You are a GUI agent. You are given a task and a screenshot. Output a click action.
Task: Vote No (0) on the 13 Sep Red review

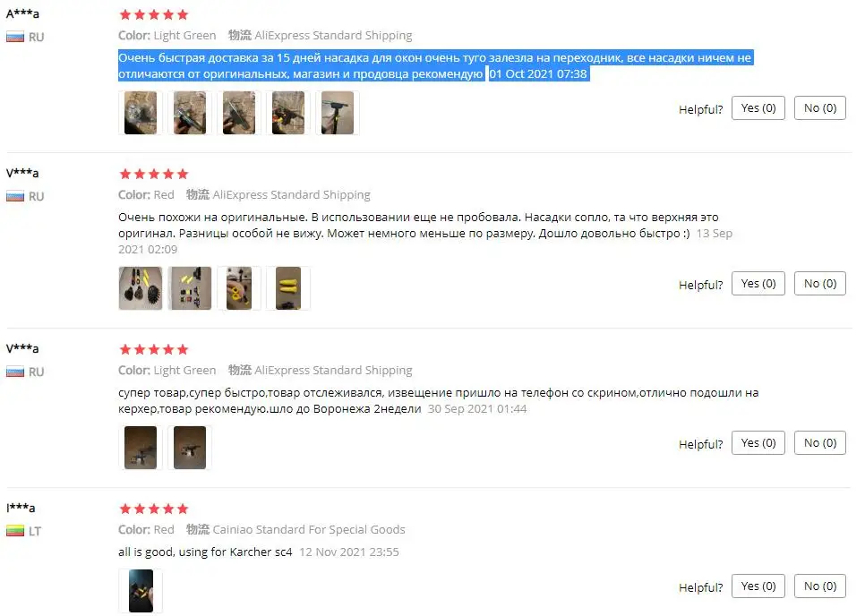tap(819, 284)
